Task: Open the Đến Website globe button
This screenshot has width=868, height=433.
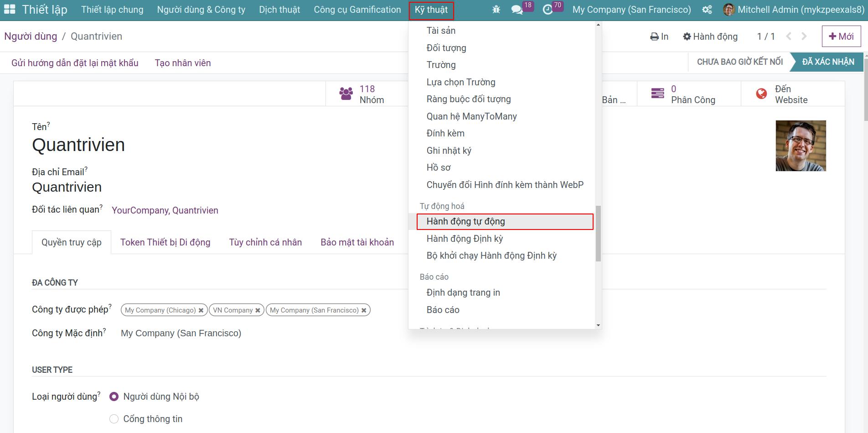Action: [792, 94]
